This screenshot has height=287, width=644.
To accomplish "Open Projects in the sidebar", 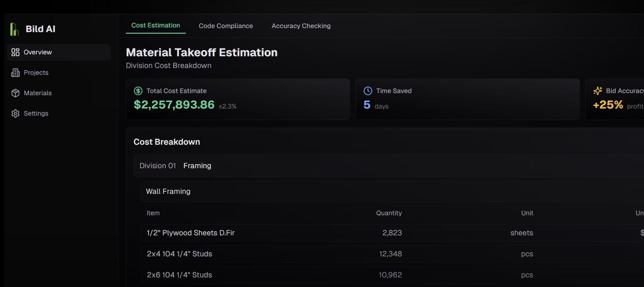I will (59, 73).
